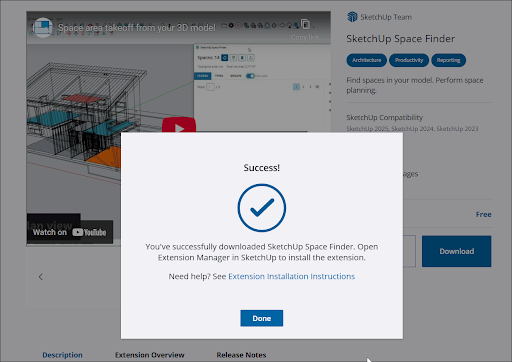Click the blue Download button

coord(456,251)
